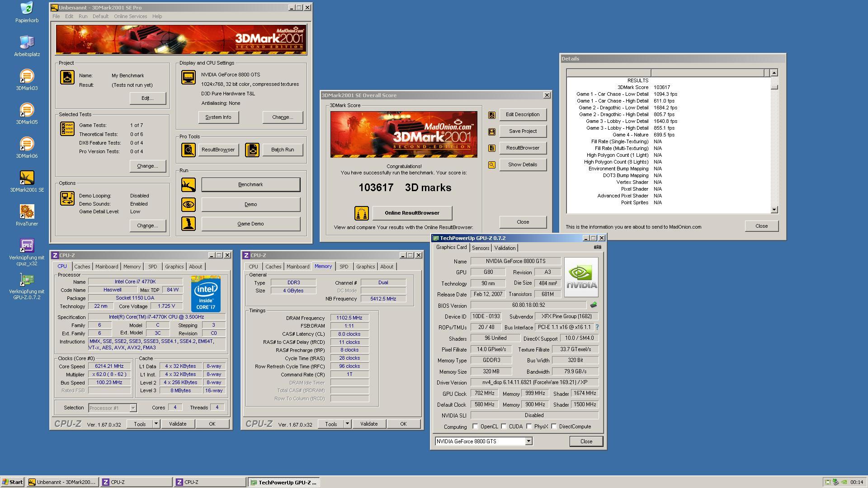
Task: Click the ResultBrowser icon in Overall Score window
Action: (492, 148)
